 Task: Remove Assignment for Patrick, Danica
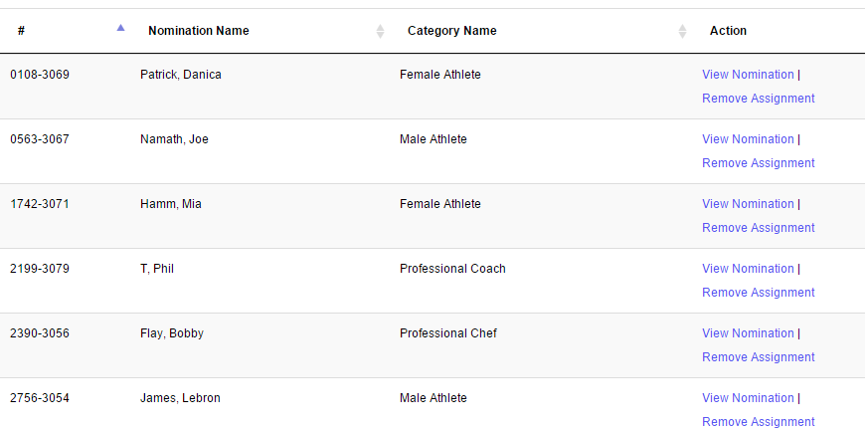[x=758, y=99]
